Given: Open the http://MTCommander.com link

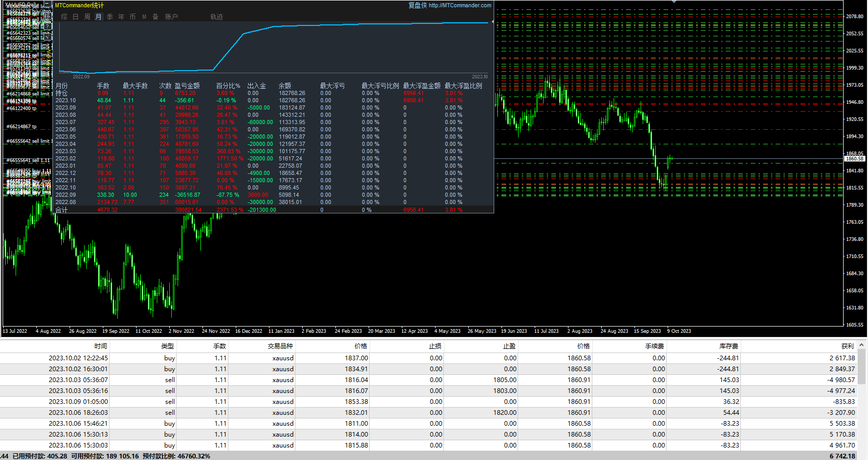Looking at the screenshot, I should pos(460,5).
